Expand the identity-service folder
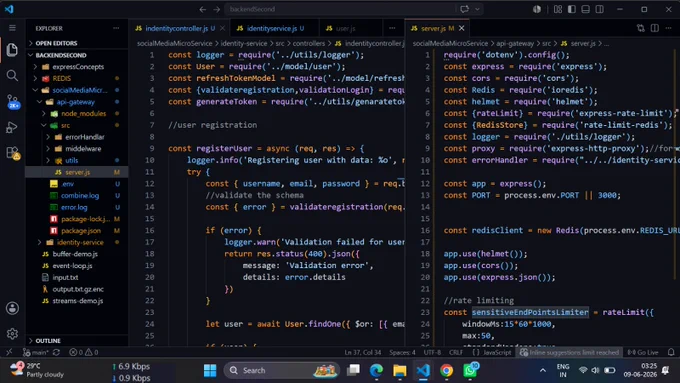The width and height of the screenshot is (680, 383). tap(80, 242)
